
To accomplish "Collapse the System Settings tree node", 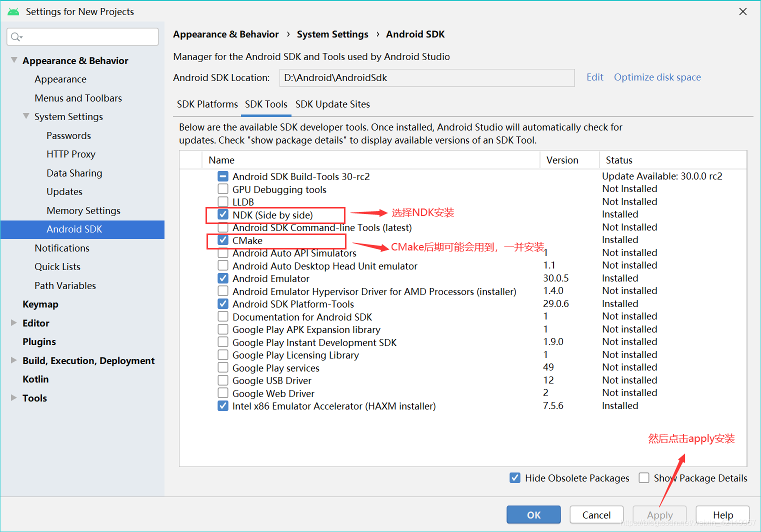I will point(26,116).
